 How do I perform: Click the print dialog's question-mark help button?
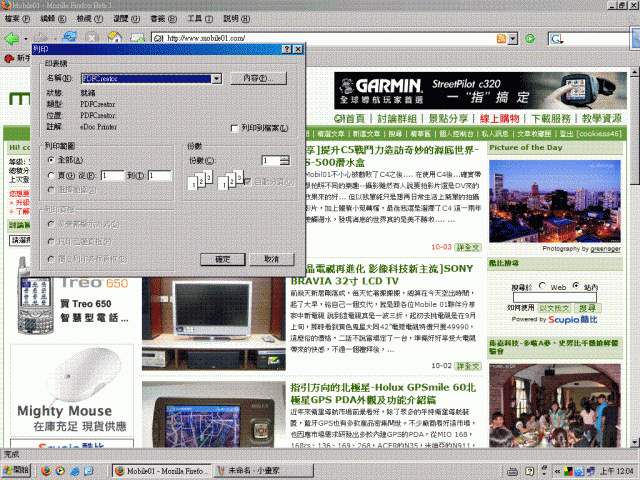[x=287, y=49]
